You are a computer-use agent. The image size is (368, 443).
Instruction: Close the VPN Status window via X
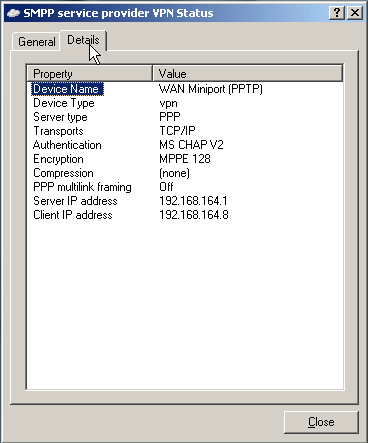(355, 13)
